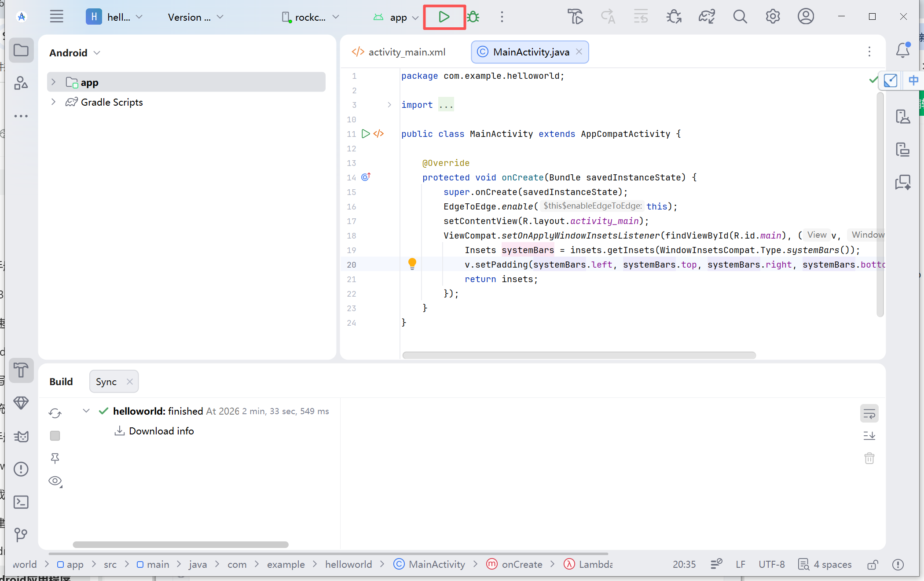Click the Download info link

pyautogui.click(x=161, y=431)
